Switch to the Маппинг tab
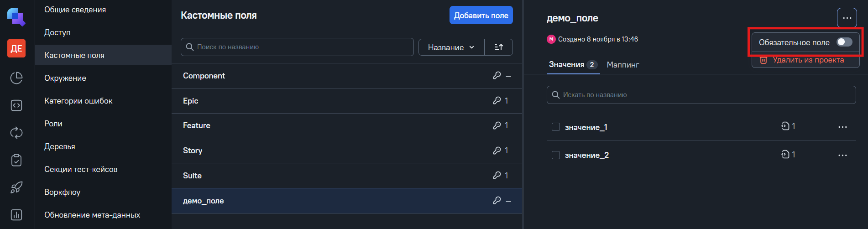Image resolution: width=868 pixels, height=229 pixels. click(622, 65)
